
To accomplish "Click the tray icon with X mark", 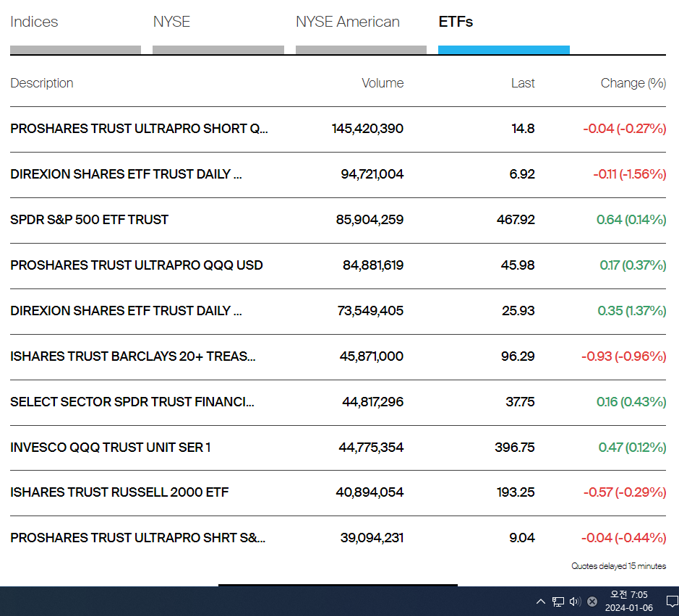I will [x=592, y=602].
